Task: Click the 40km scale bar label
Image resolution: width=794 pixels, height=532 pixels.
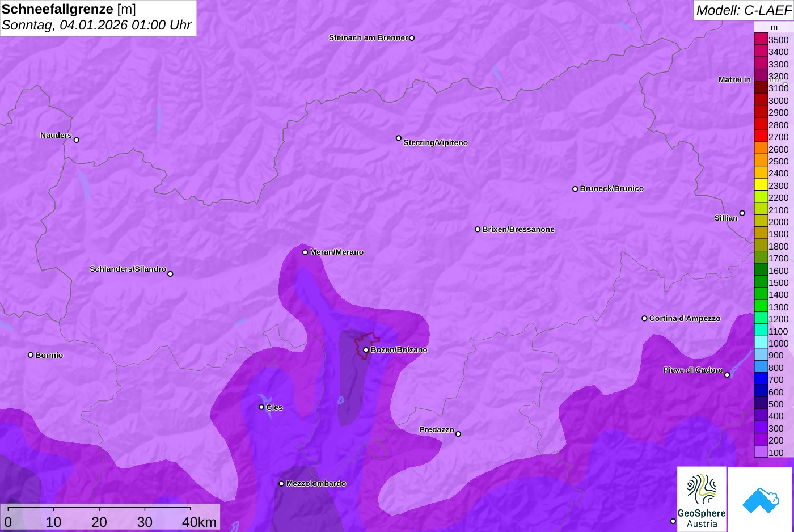Action: (199, 522)
